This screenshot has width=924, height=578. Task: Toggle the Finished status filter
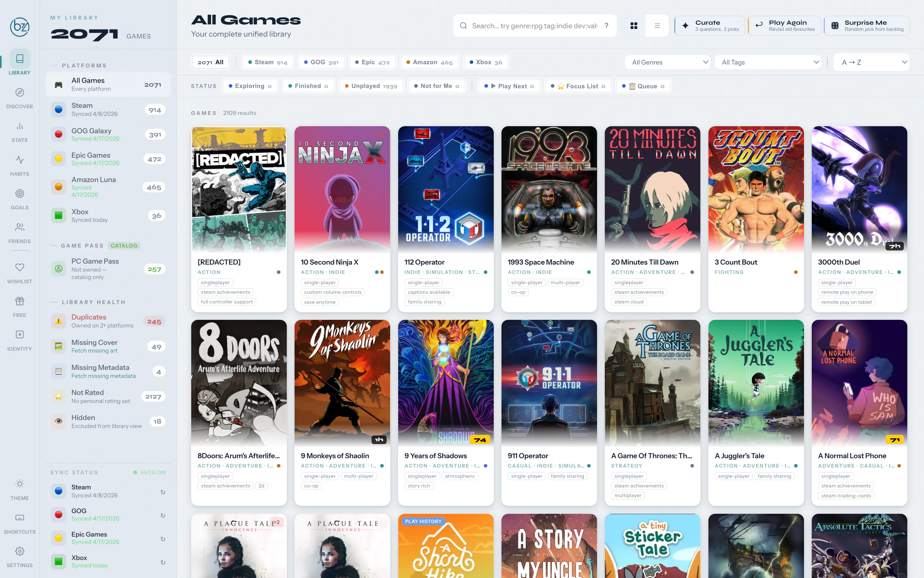(308, 86)
